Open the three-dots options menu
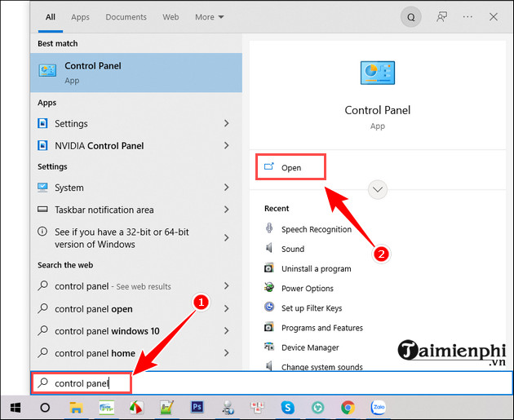The width and height of the screenshot is (514, 420). (x=467, y=16)
